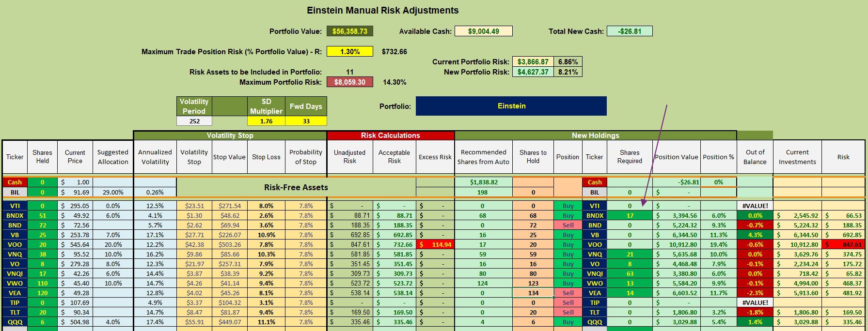Edit the Maximum Trade Position Risk 1.30% cell

pos(350,51)
